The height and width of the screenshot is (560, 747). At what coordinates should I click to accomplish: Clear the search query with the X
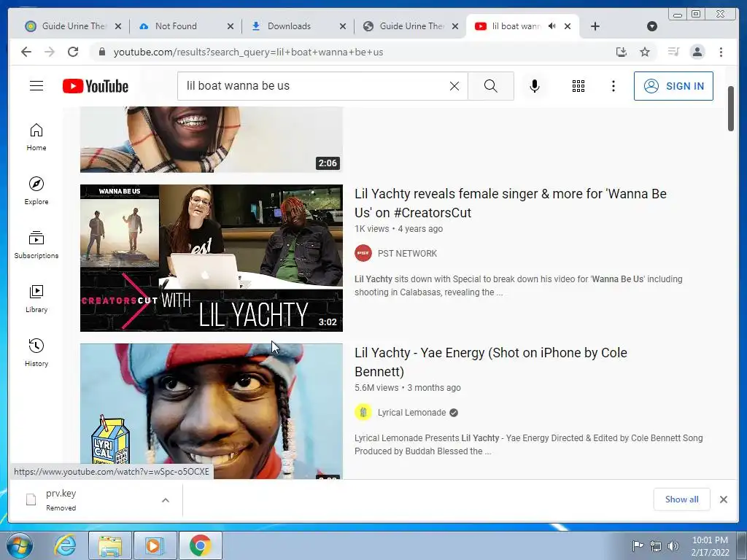pos(454,86)
